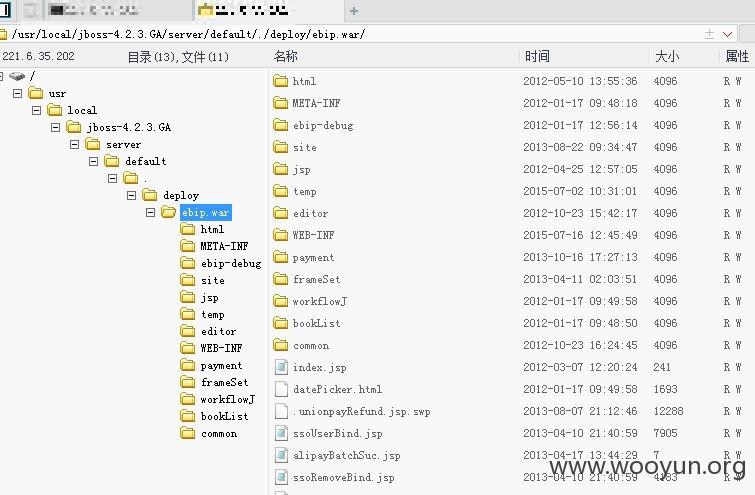Select META-INF folder icon in file list

280,103
